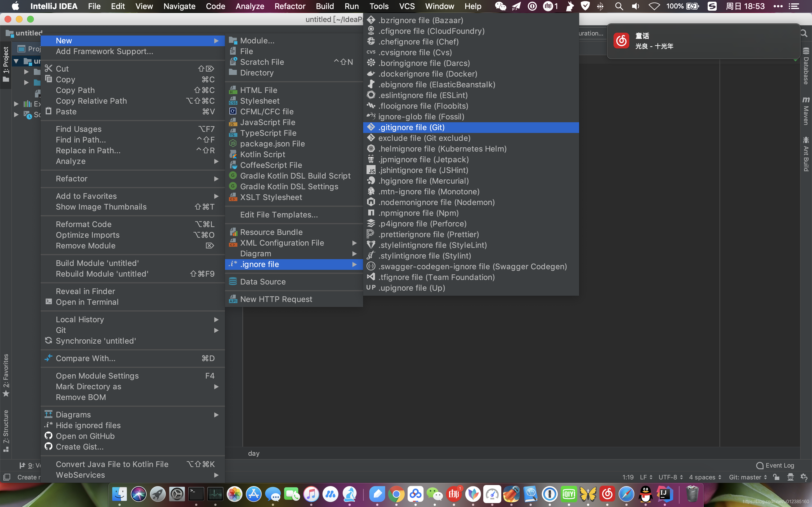Select .npmignore file (Npm) entry
This screenshot has height=507, width=812.
coord(418,213)
